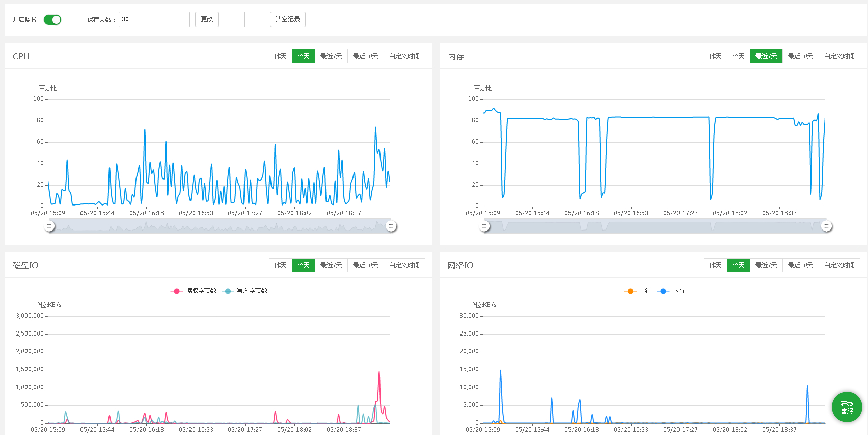Open 自定义时间 in 磁盘IO panel

(404, 265)
